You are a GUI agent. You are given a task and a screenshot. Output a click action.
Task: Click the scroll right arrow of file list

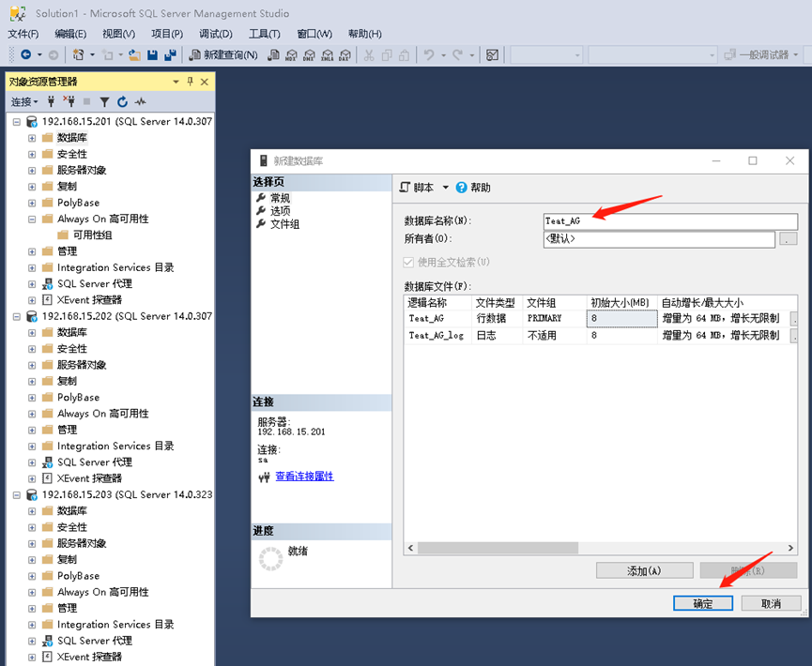click(790, 548)
